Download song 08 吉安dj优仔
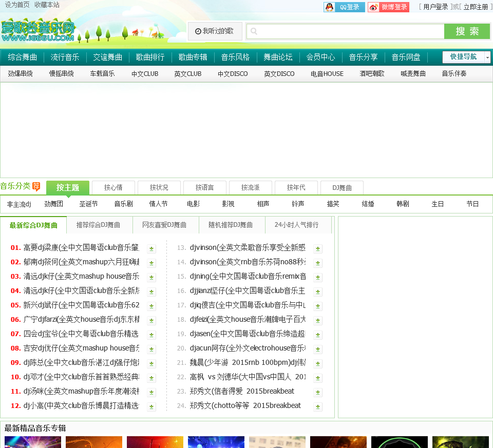493x448 pixels. tap(151, 349)
